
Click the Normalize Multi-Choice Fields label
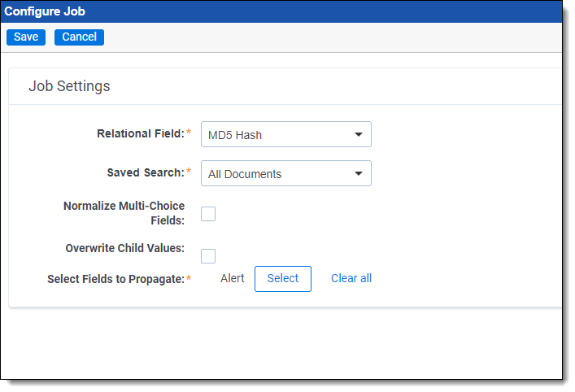tap(124, 213)
